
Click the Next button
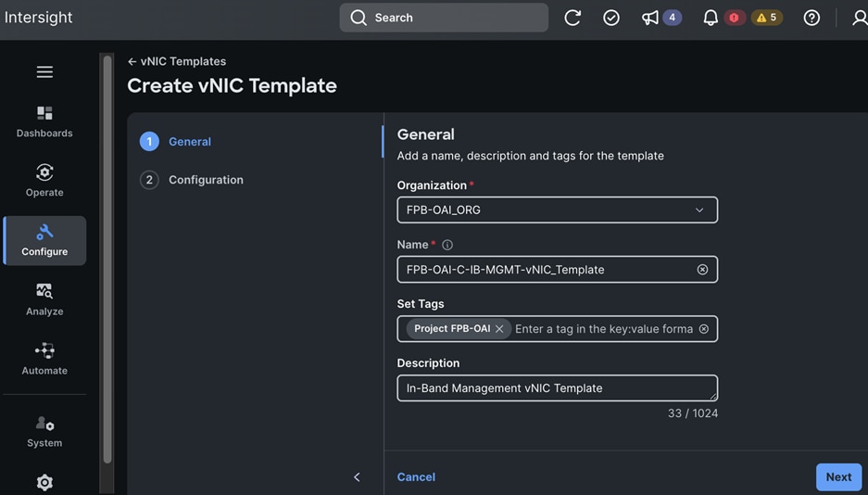838,476
